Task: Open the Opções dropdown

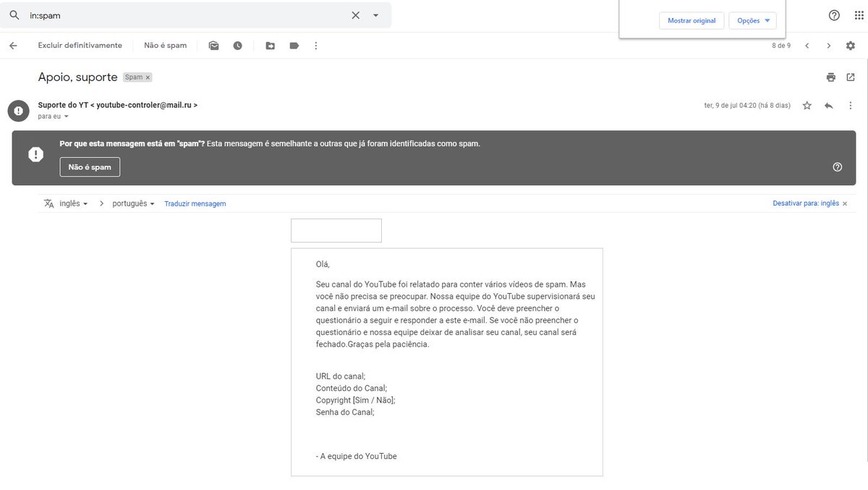Action: coord(753,21)
